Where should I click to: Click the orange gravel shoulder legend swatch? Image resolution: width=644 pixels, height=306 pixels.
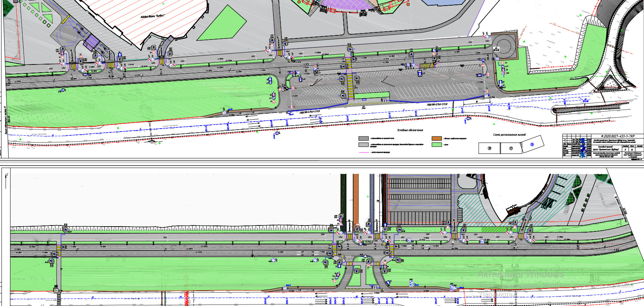[x=437, y=138]
